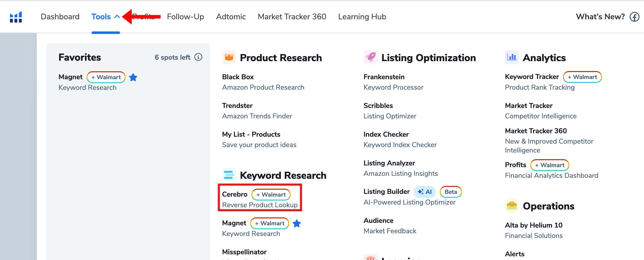Click the + Walmart badge beside Profits
Viewport: 644px width, 260px height.
coord(550,165)
